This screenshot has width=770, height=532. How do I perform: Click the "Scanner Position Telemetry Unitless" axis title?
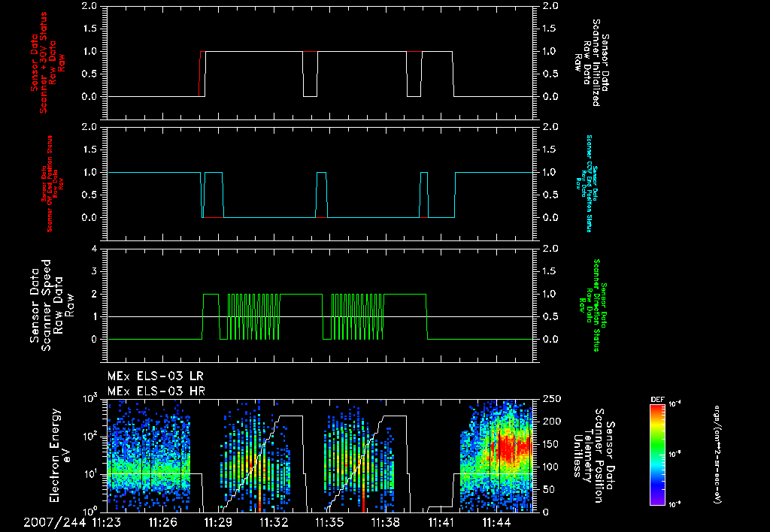[x=594, y=456]
